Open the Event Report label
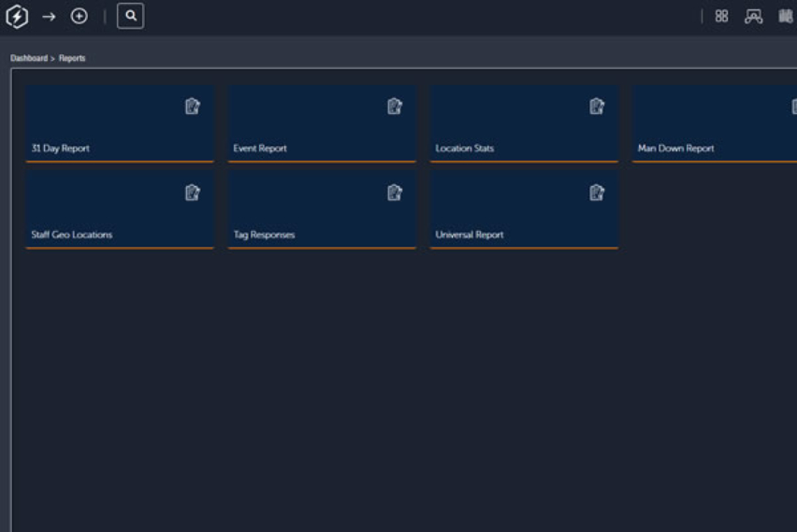The width and height of the screenshot is (797, 532). (260, 149)
